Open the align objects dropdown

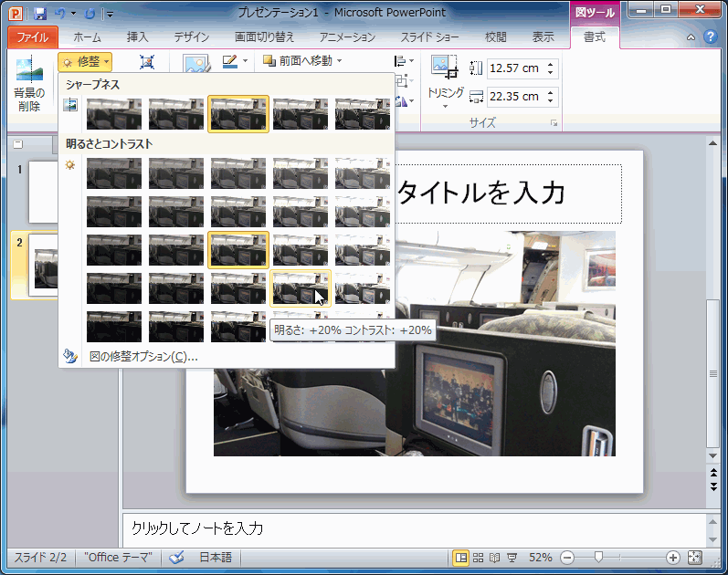[x=404, y=61]
